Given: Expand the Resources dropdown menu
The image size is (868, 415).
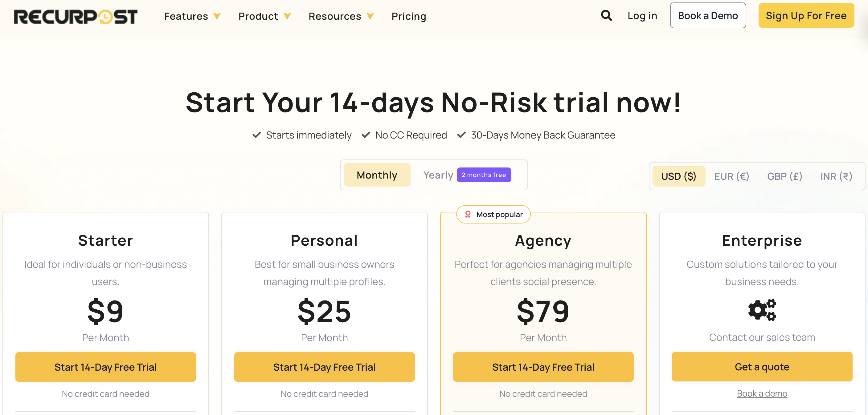Looking at the screenshot, I should (x=341, y=16).
